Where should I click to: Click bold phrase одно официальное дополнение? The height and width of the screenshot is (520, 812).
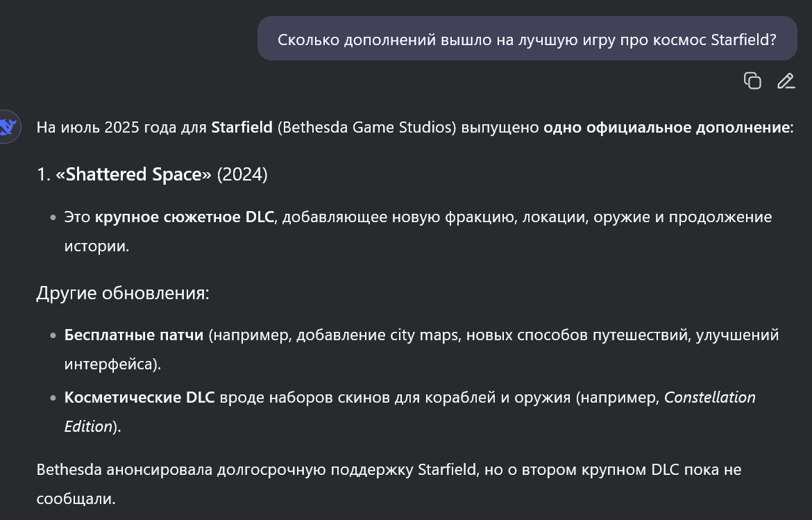point(666,128)
